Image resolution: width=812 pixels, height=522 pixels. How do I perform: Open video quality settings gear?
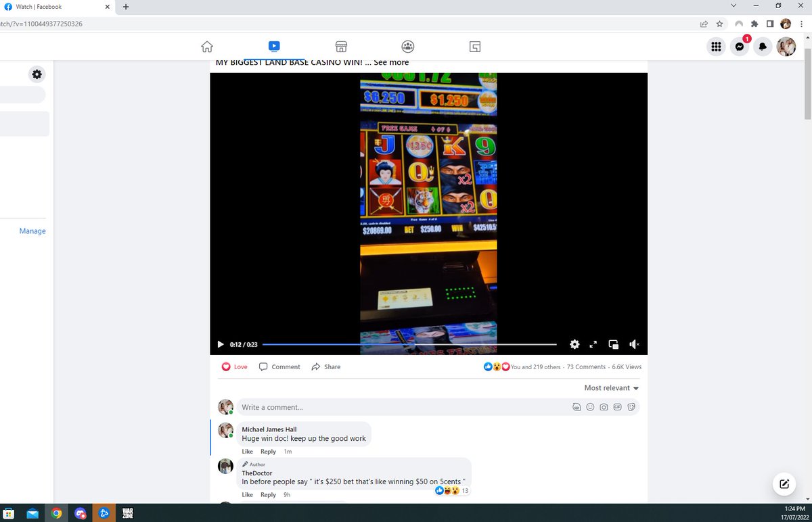574,344
